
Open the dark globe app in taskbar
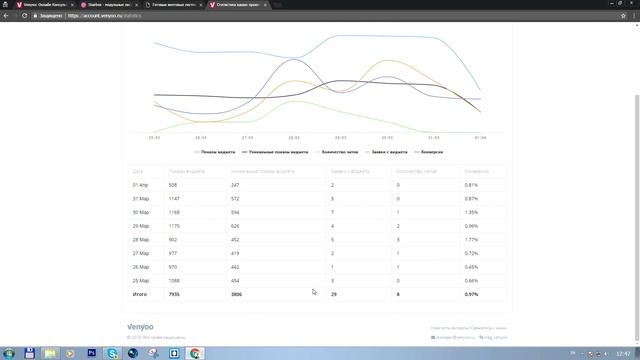coord(133,353)
